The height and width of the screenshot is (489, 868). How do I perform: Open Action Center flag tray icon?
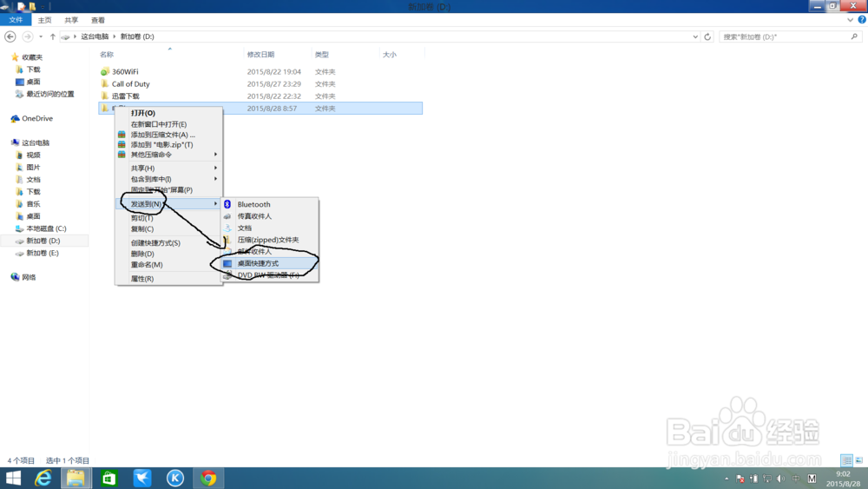pyautogui.click(x=740, y=479)
